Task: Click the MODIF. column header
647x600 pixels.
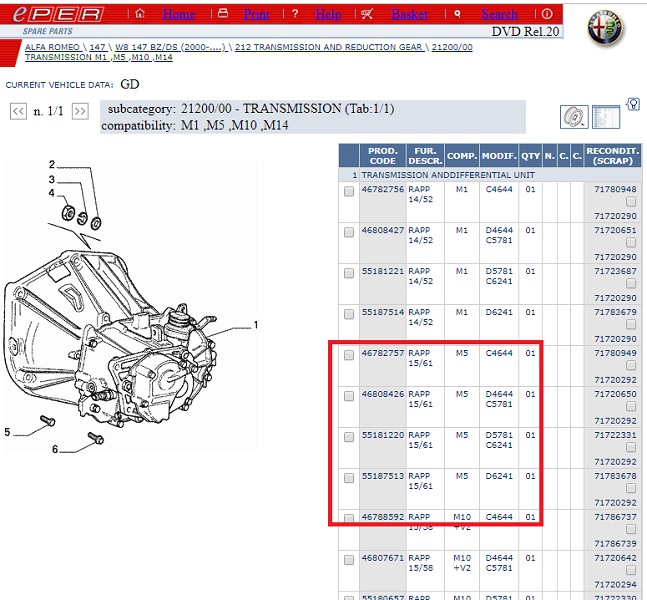Action: tap(499, 156)
